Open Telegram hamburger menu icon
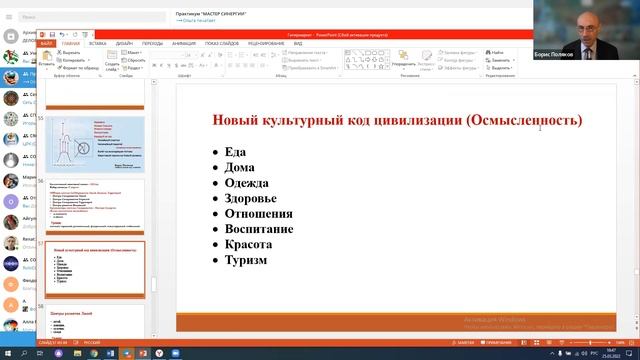Screen dimensions: 640x360 click(9, 17)
